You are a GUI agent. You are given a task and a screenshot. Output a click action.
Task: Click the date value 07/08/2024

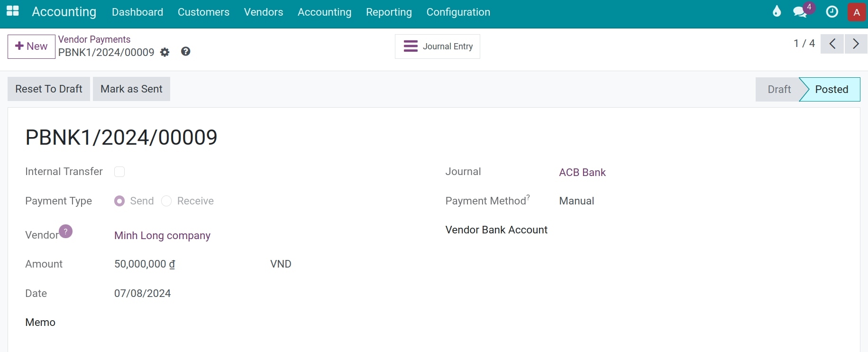pos(142,294)
